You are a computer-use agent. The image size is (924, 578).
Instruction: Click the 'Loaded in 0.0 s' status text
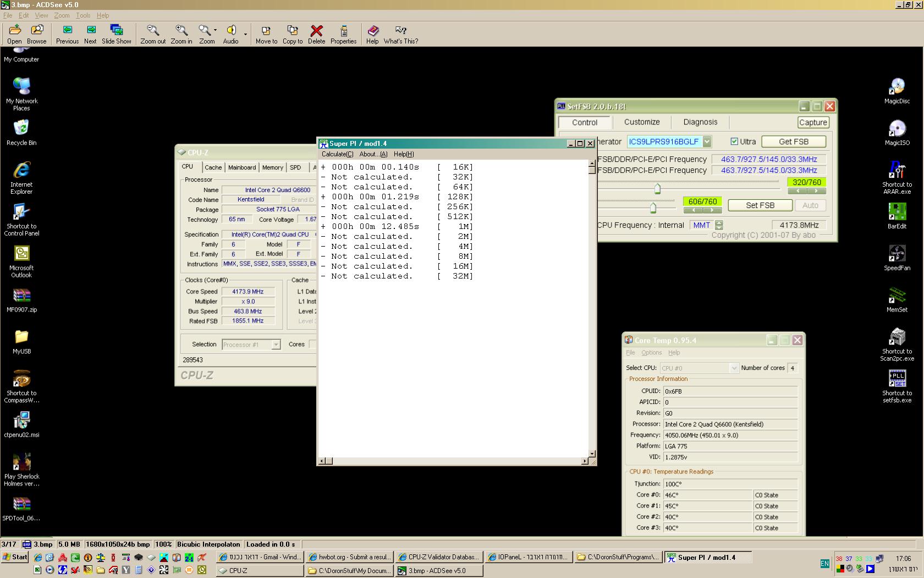click(x=271, y=544)
